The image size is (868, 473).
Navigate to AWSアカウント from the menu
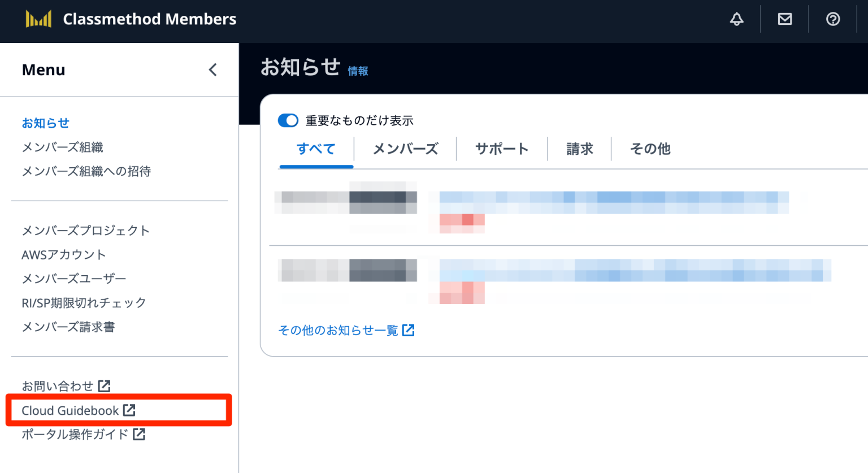63,254
